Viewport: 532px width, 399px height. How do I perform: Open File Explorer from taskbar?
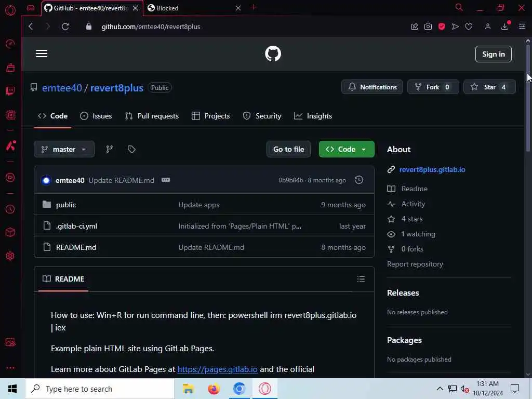point(188,389)
